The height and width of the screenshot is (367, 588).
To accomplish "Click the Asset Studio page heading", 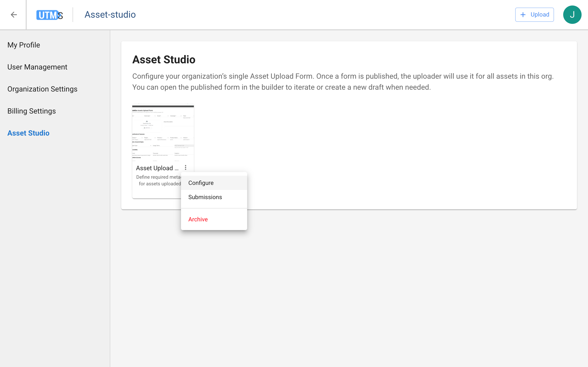I will pos(164,59).
